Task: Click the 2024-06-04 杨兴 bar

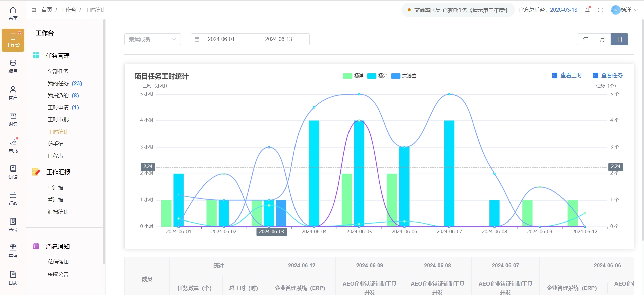Action: coord(314,174)
